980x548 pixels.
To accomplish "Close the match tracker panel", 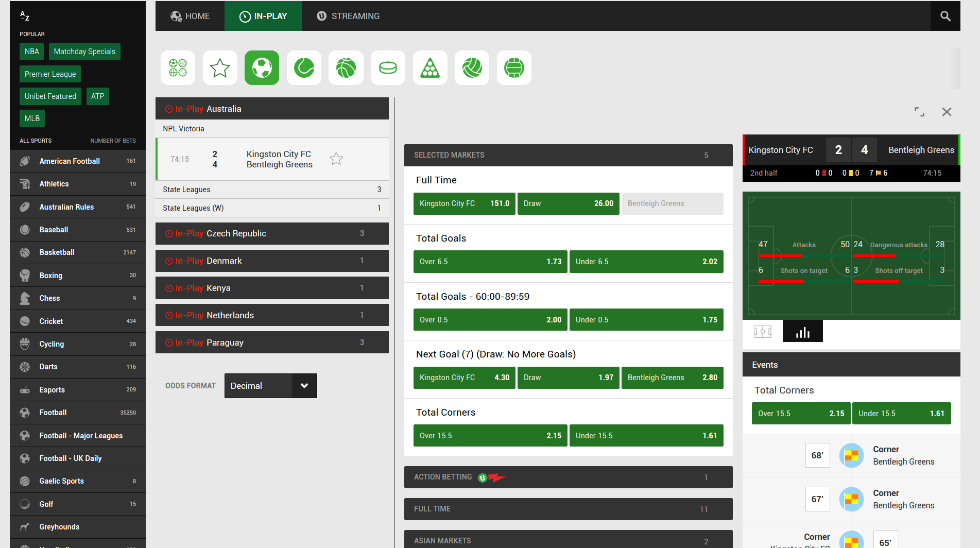I will (947, 112).
